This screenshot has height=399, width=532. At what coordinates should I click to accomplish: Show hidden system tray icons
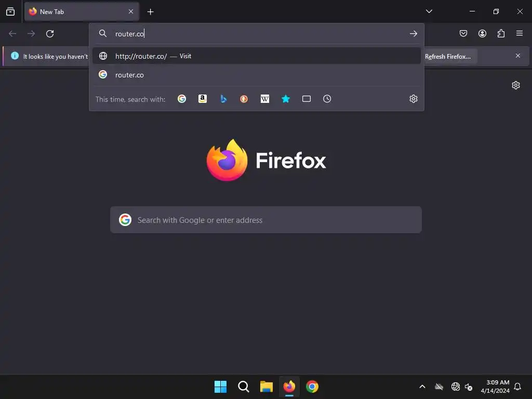422,387
